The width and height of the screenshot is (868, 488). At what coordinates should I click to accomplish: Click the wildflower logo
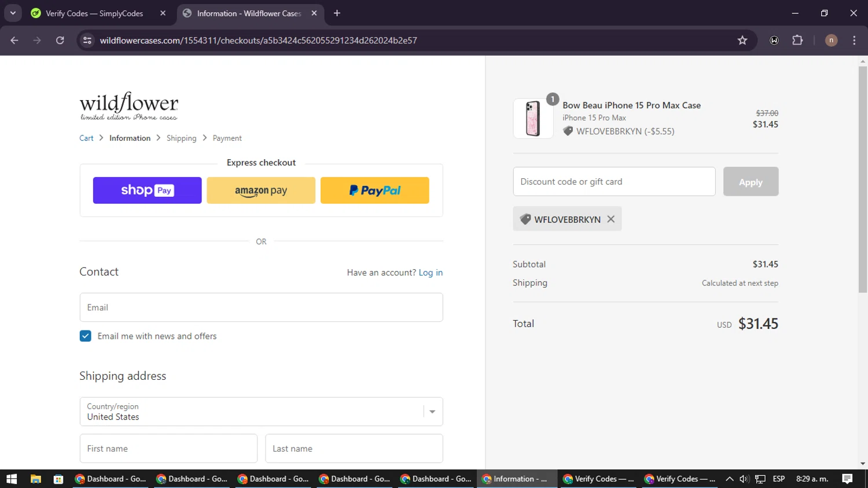129,106
